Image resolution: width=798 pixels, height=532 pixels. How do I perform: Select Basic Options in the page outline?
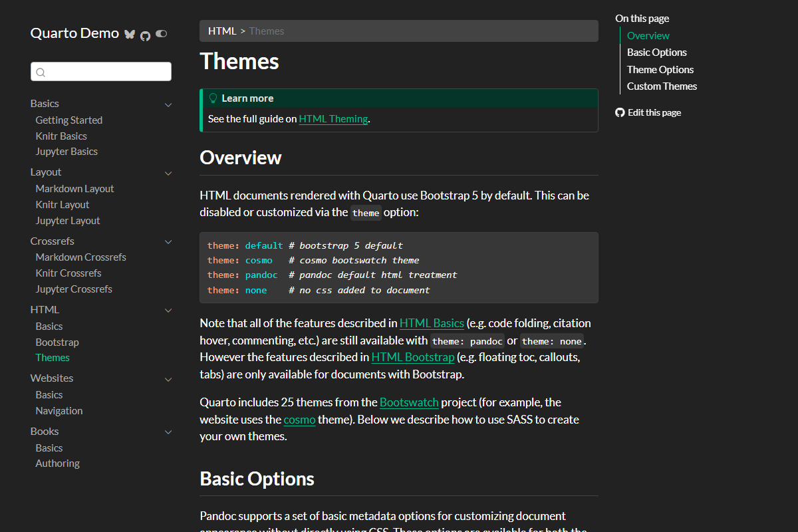coord(657,52)
